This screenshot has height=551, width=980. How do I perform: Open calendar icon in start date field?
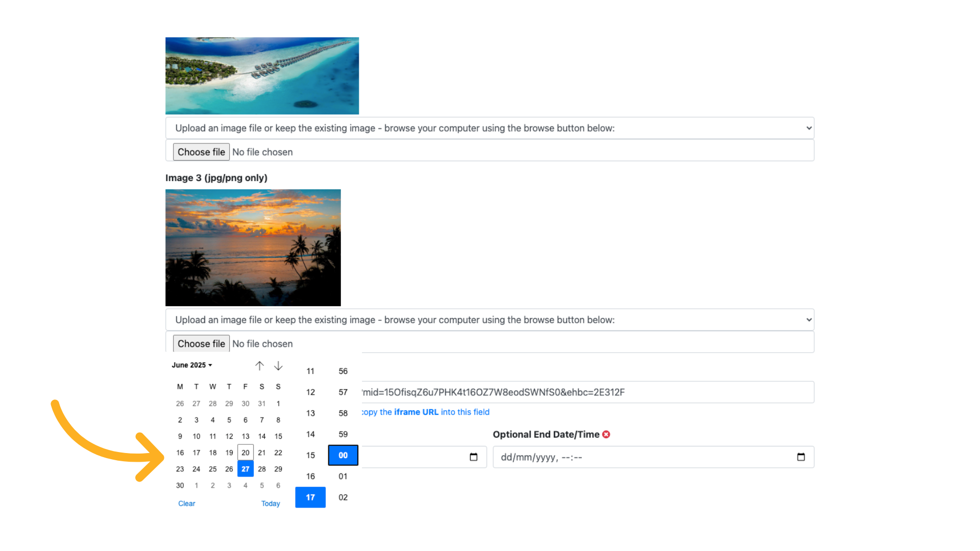[473, 457]
